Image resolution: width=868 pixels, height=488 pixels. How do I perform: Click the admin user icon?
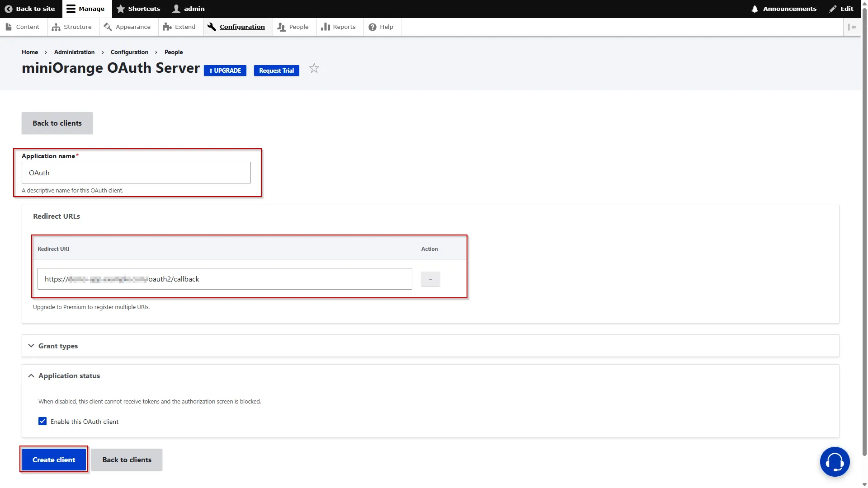[176, 9]
